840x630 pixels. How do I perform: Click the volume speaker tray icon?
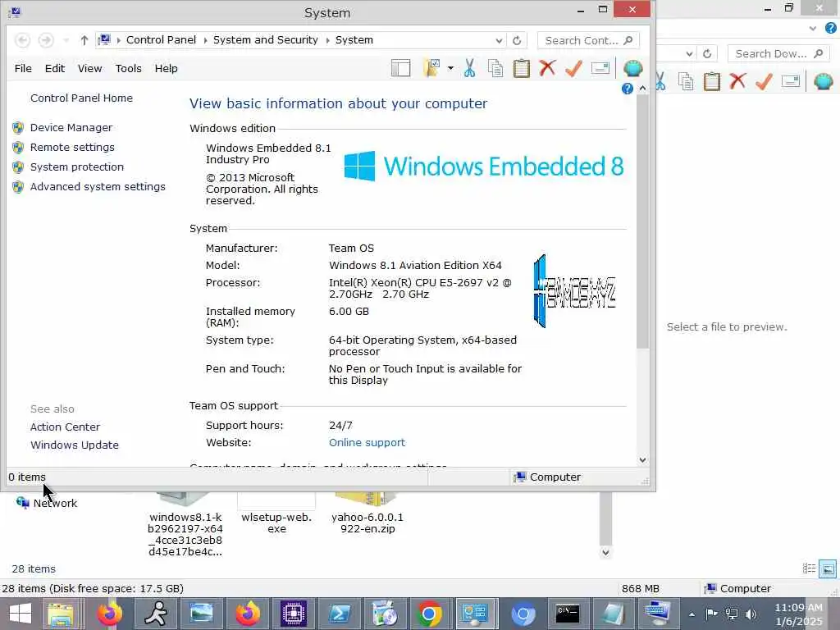751,614
